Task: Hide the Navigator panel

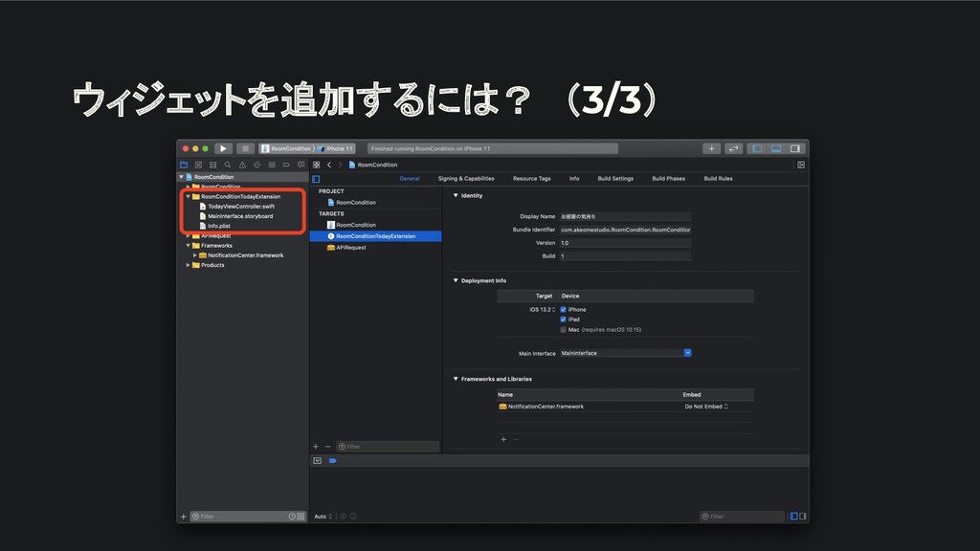Action: pyautogui.click(x=757, y=148)
